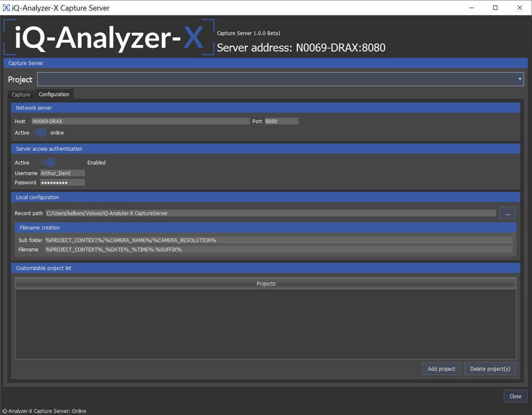Click the 'online' network status label
This screenshot has height=415, width=532.
57,133
